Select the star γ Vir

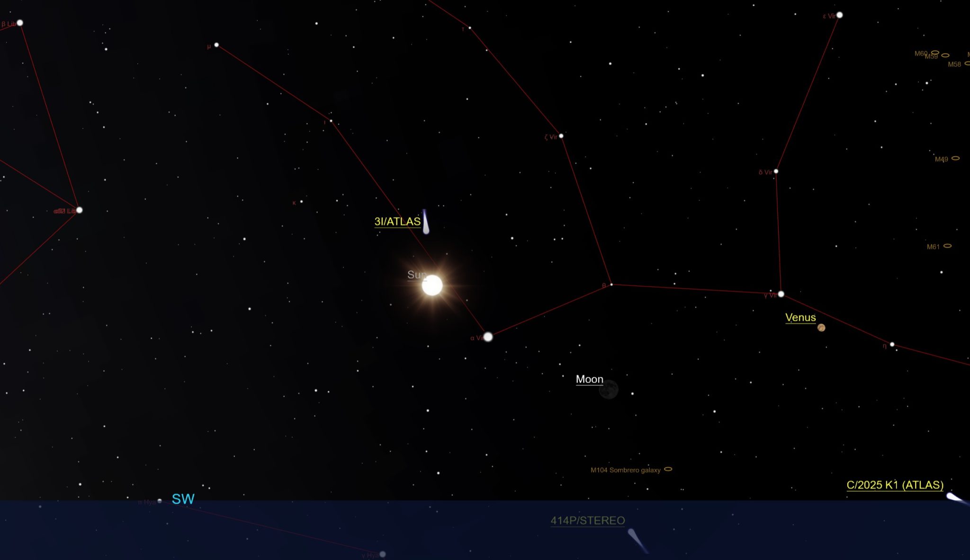pyautogui.click(x=781, y=294)
